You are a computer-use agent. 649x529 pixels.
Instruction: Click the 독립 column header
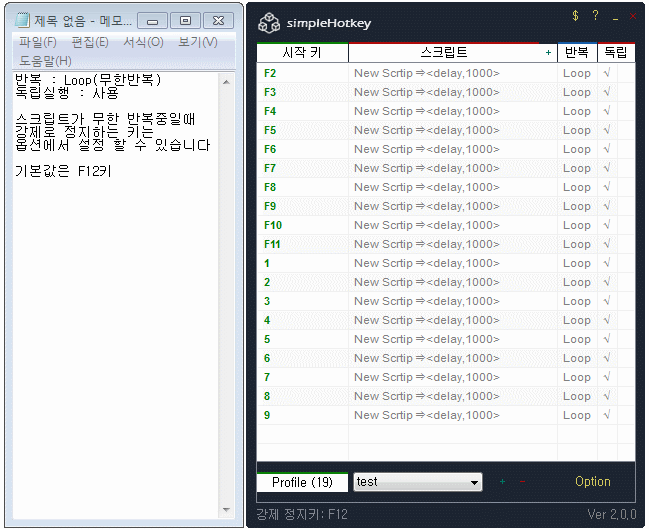coord(616,53)
